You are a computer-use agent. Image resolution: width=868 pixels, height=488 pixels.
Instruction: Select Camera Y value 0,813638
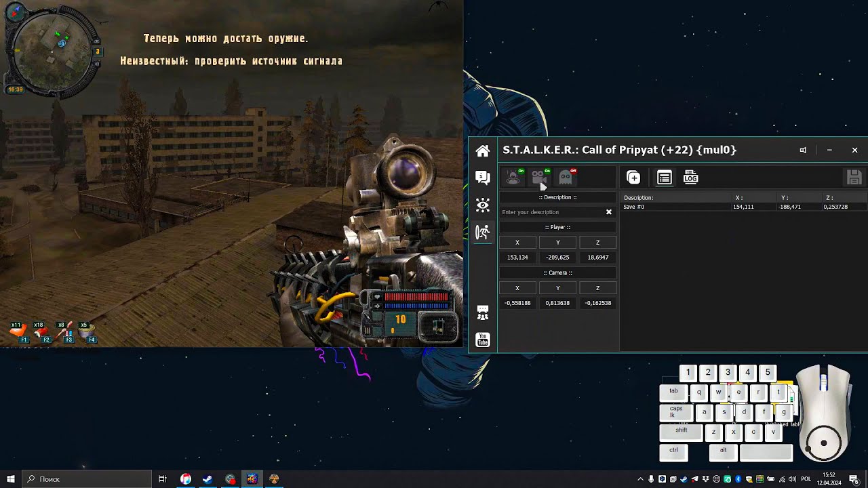557,303
